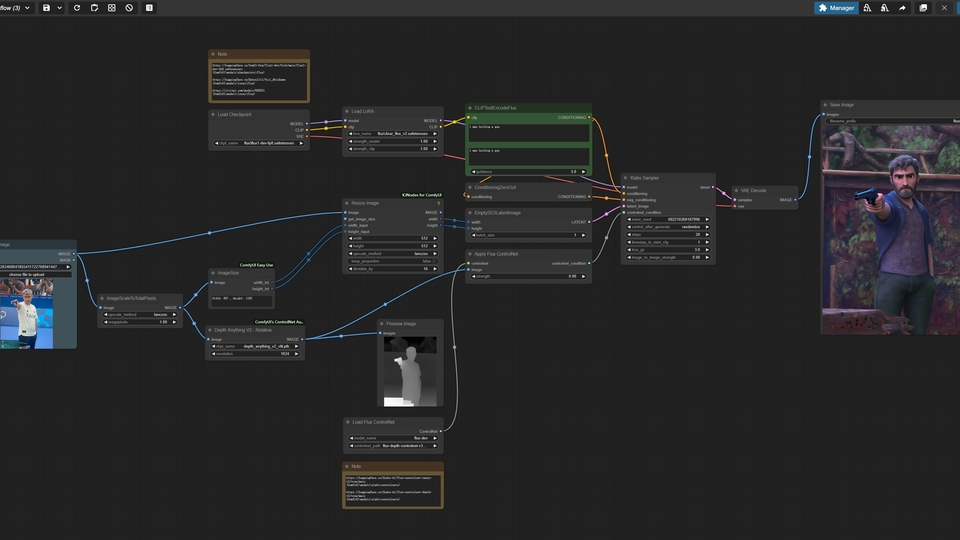Click the filename_prefix field in Save Image
This screenshot has width=960, height=540.
(893, 121)
